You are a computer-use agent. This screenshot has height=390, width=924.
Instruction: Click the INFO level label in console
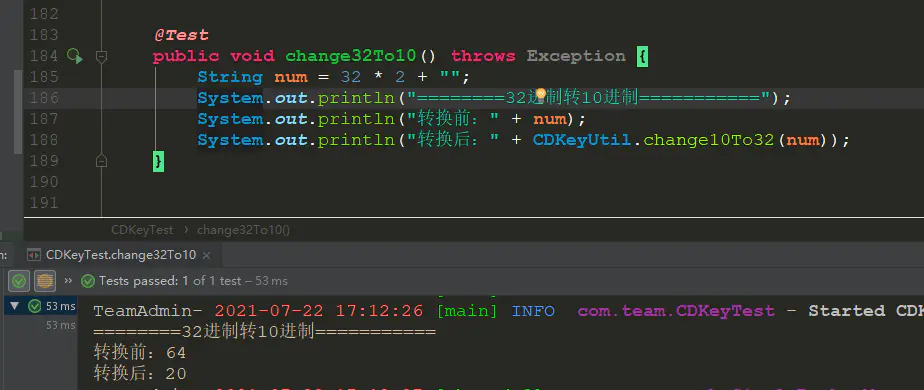[533, 310]
